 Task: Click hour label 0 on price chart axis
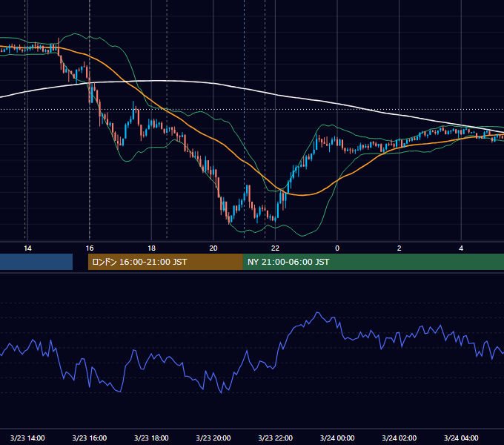pos(337,248)
